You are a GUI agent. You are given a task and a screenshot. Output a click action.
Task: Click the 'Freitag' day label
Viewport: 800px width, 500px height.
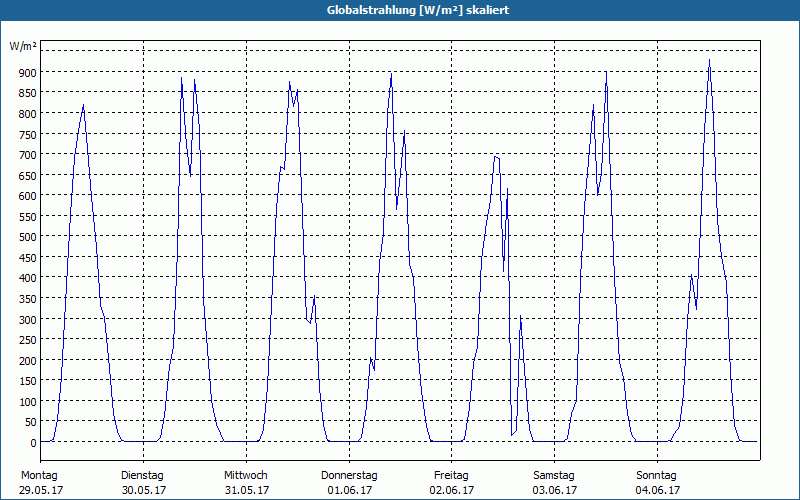pyautogui.click(x=451, y=476)
